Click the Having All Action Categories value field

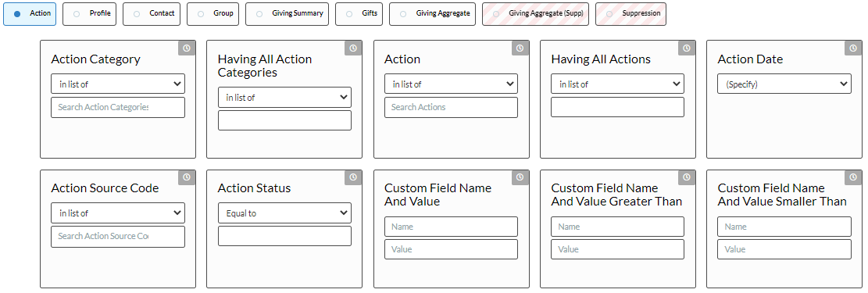tap(284, 120)
